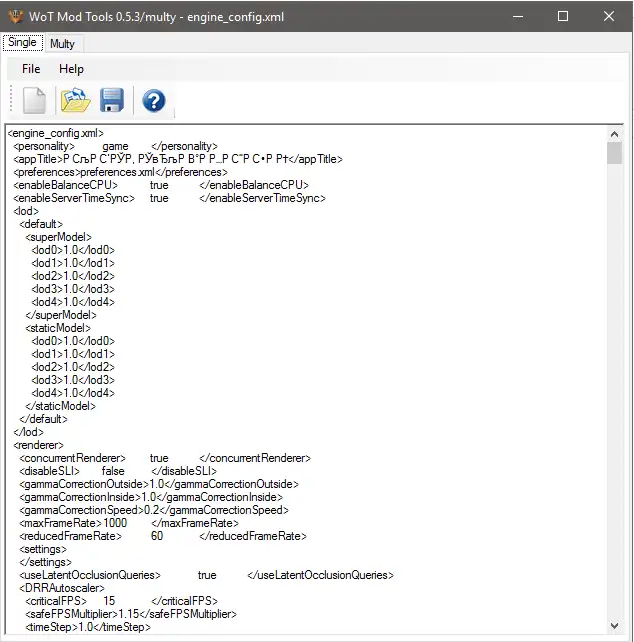Click the <gammaCorrectionOutside> line
This screenshot has width=634, height=642.
159,484
